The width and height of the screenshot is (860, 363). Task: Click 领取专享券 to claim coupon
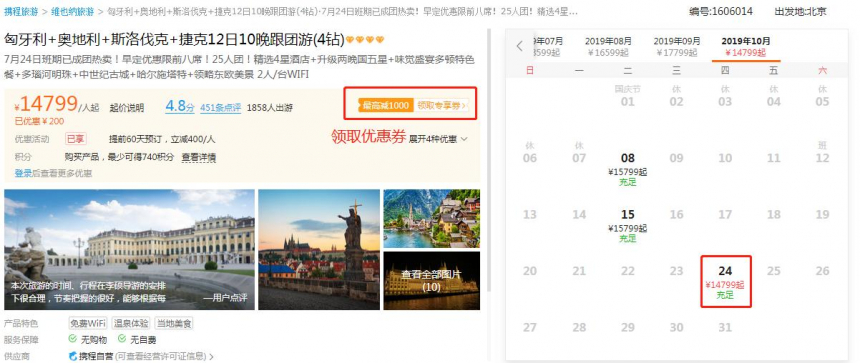(x=442, y=105)
